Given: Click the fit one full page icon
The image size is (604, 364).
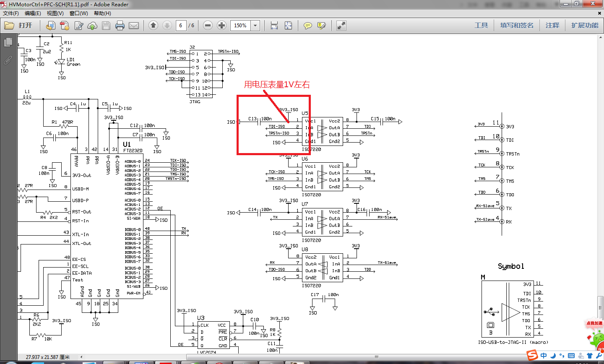Looking at the screenshot, I should (x=288, y=26).
